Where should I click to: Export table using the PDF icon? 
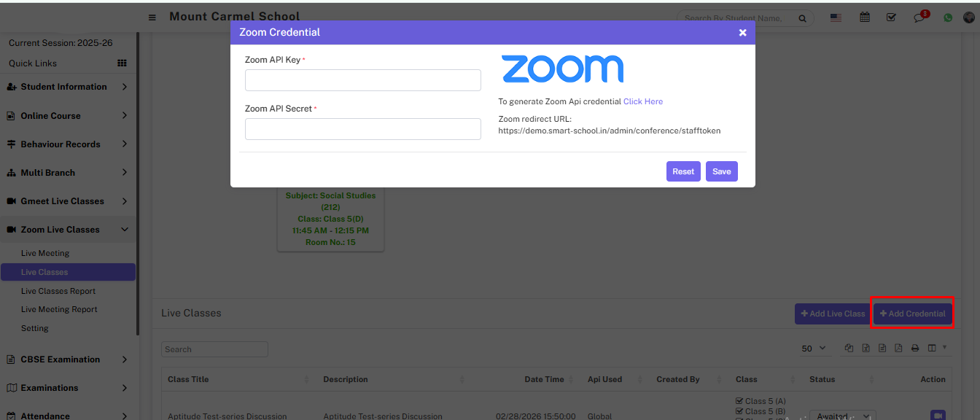coord(898,349)
